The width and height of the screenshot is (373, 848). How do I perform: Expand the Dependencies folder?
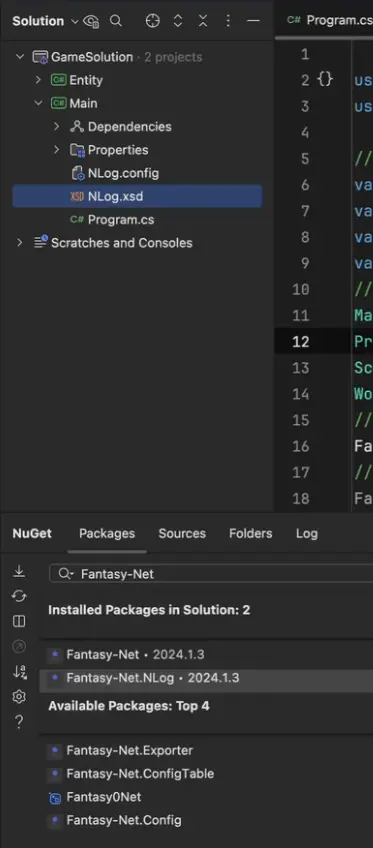[x=56, y=127]
